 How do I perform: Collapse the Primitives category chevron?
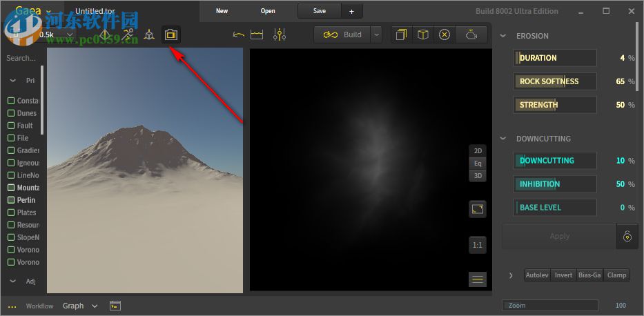coord(12,81)
